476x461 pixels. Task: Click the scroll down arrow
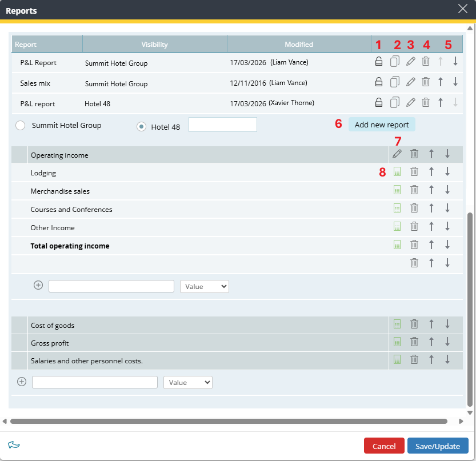tap(470, 413)
